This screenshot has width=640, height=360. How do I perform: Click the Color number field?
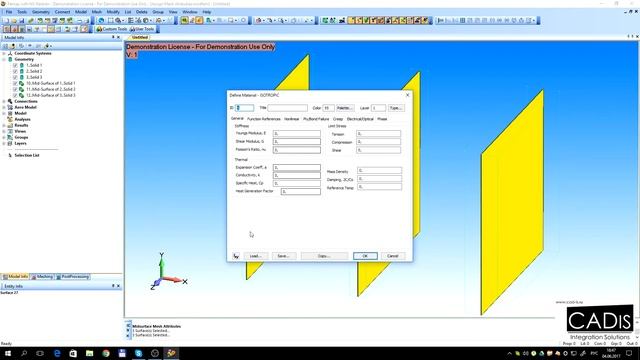[328, 108]
